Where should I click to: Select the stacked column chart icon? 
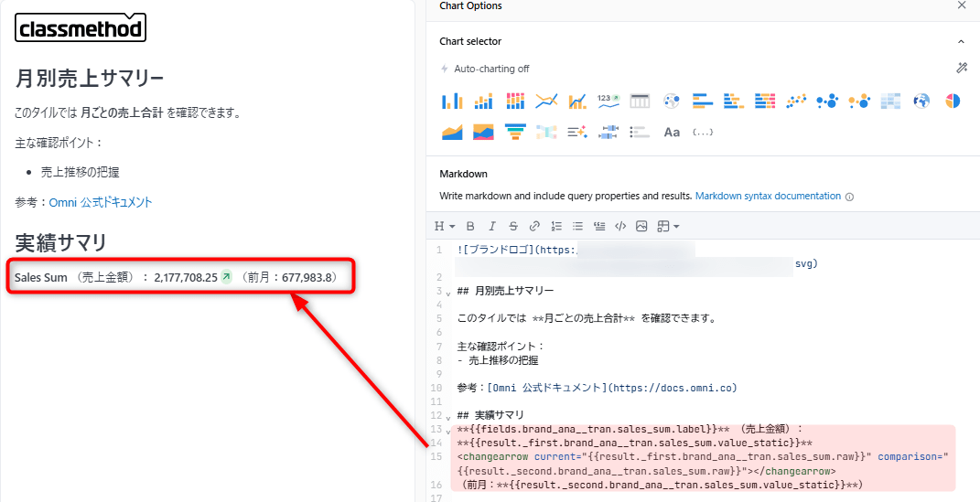point(484,101)
